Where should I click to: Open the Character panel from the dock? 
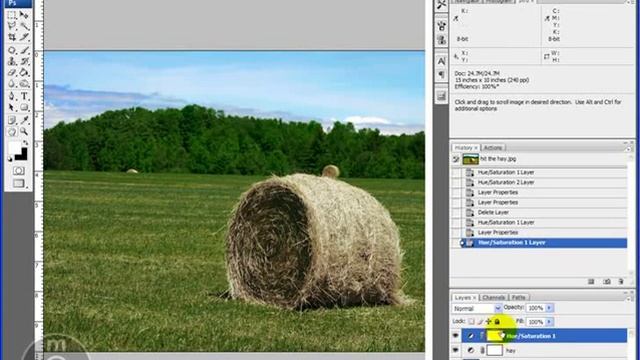point(441,61)
